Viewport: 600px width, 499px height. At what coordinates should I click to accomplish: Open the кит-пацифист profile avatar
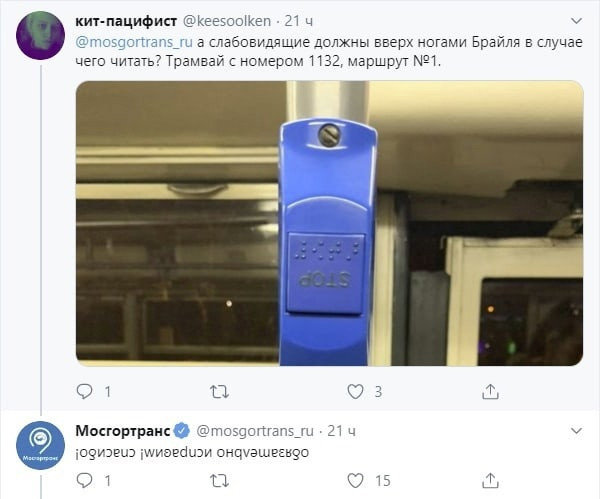point(40,35)
